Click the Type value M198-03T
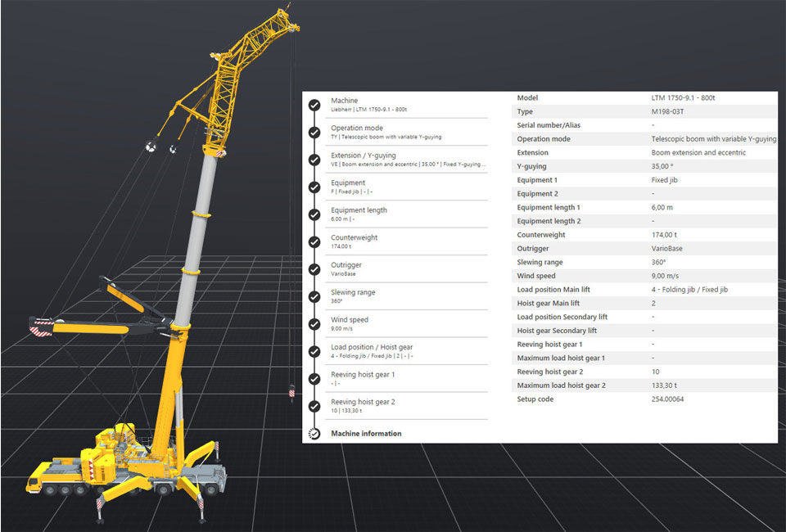This screenshot has height=532, width=786. [x=669, y=111]
